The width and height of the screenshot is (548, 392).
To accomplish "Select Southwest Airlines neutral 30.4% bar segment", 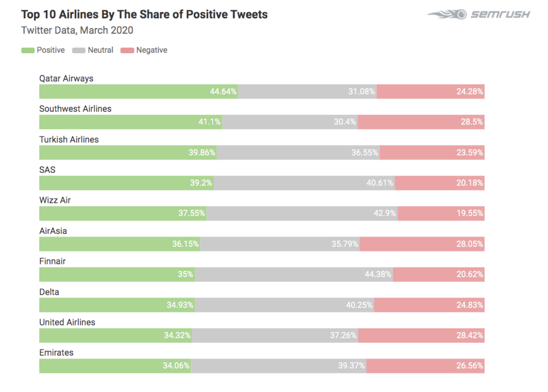I will 290,122.
